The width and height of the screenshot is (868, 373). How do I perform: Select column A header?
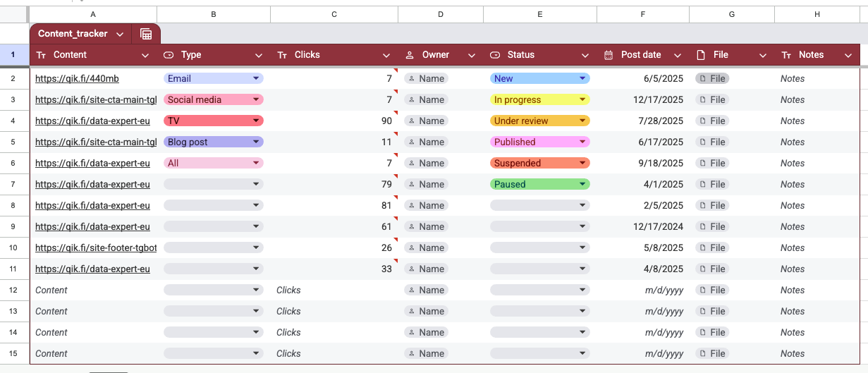(93, 14)
